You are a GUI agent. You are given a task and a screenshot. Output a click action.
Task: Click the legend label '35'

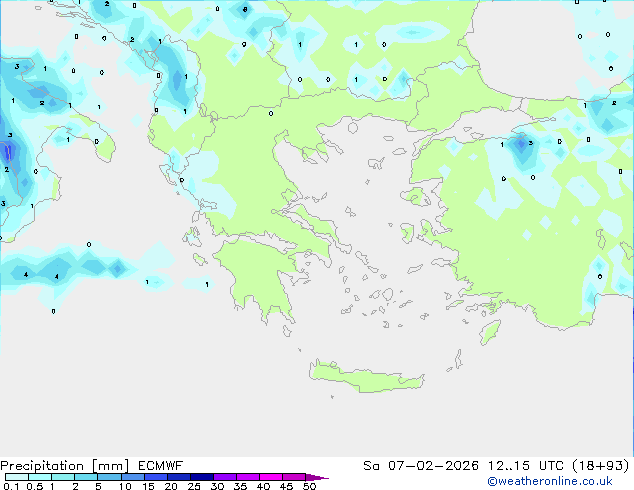pos(240,486)
